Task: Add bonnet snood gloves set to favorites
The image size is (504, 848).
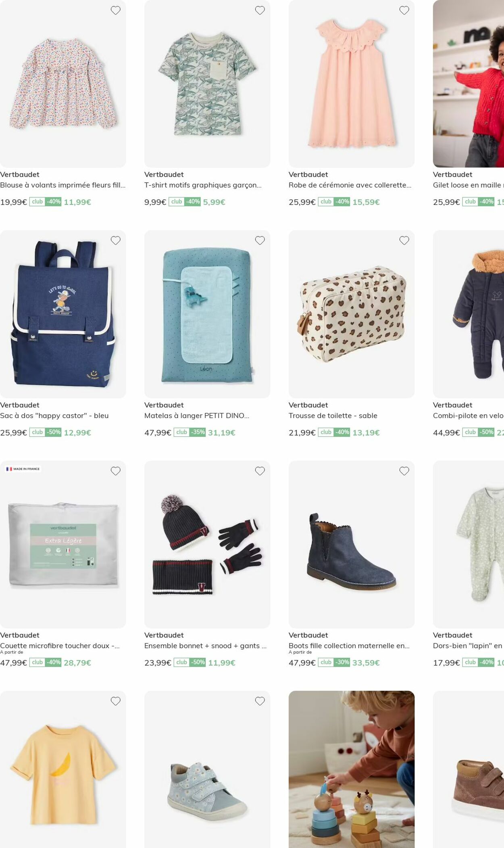Action: pyautogui.click(x=260, y=471)
